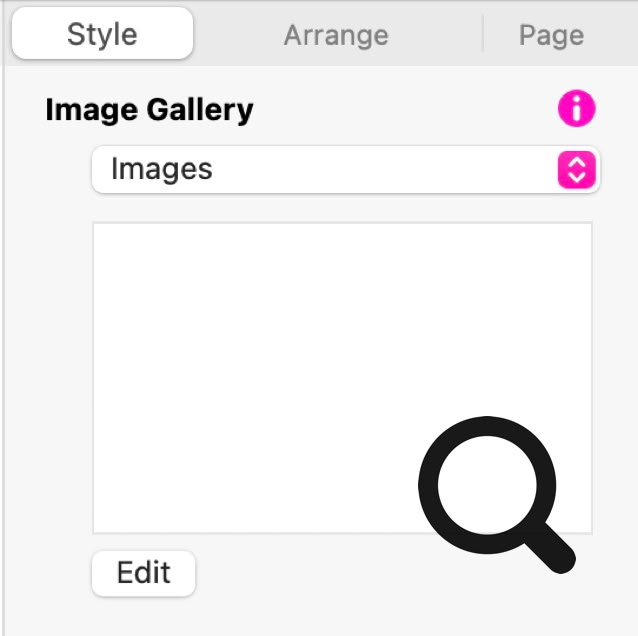Choose Arrange in the segmented control
This screenshot has width=638, height=636.
336,35
